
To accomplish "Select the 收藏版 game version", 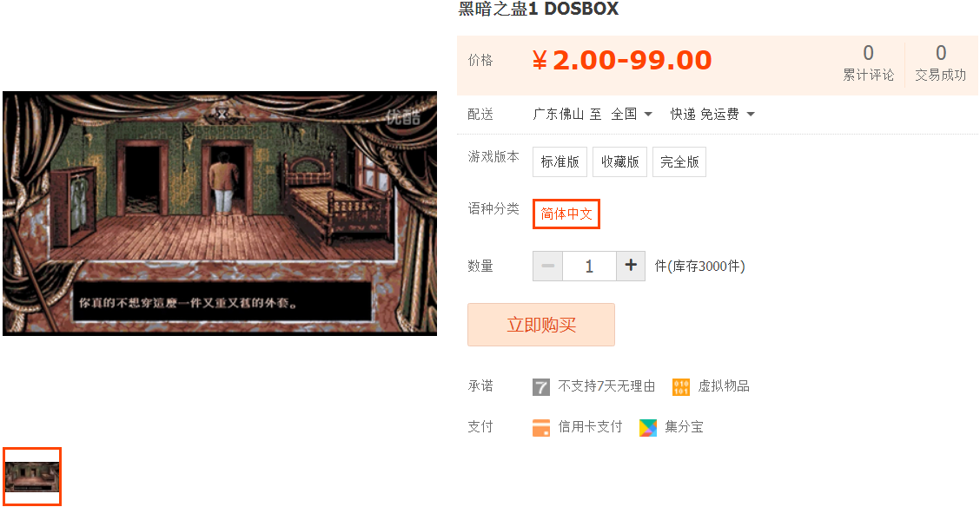I will 620,162.
